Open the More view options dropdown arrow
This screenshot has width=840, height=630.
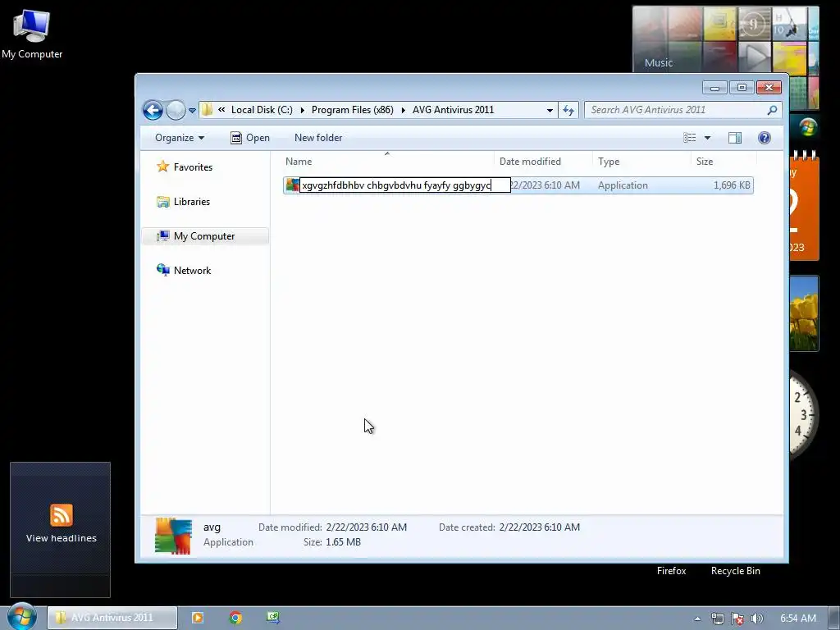(x=707, y=138)
